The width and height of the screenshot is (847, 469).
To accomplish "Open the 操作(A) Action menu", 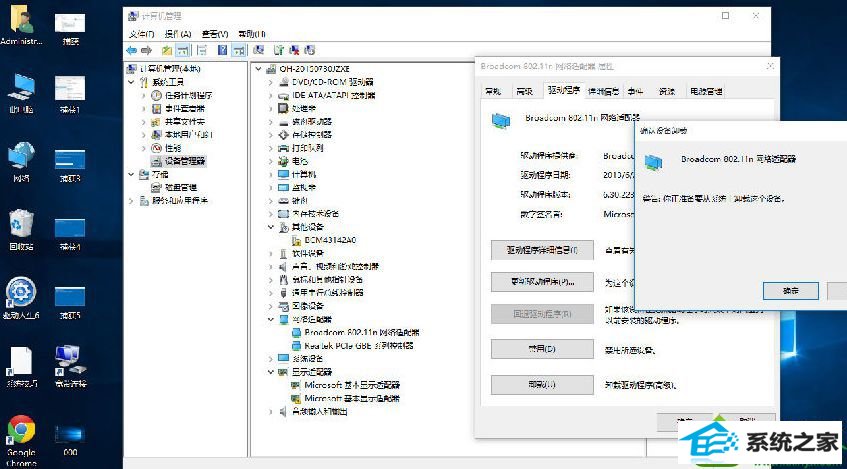I will click(178, 34).
